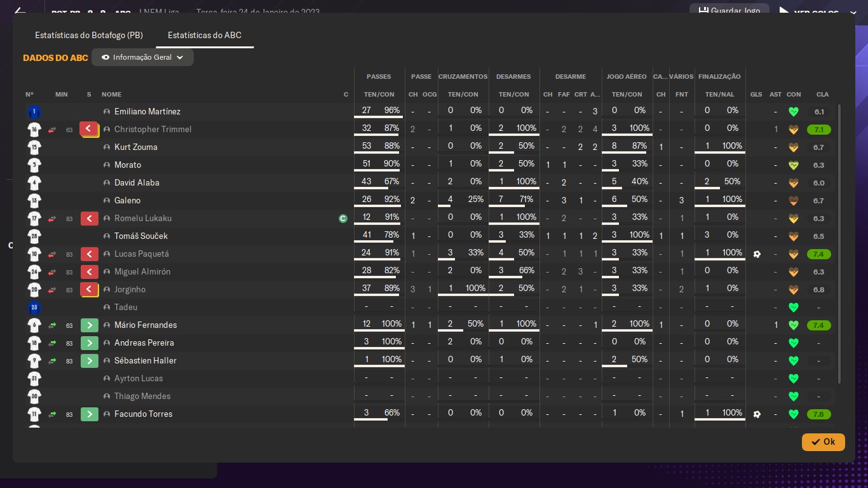Open the Galeno player name link

(127, 201)
